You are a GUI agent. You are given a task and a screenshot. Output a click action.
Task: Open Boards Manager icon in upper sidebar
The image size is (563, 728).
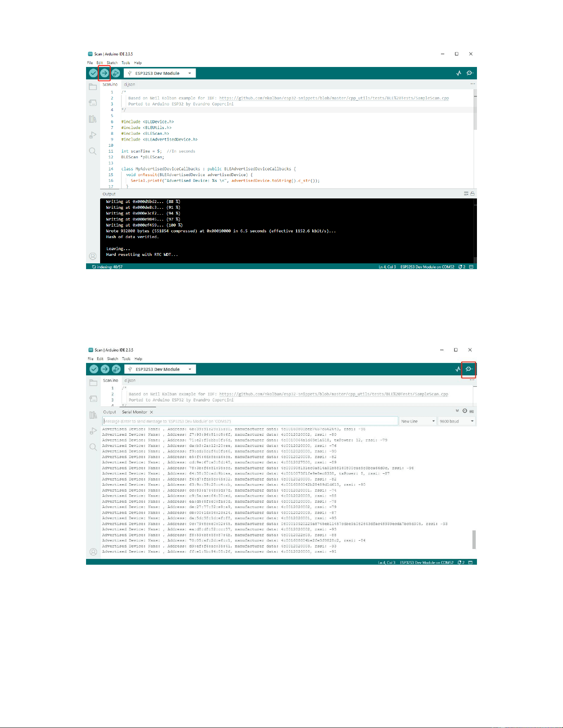[93, 103]
